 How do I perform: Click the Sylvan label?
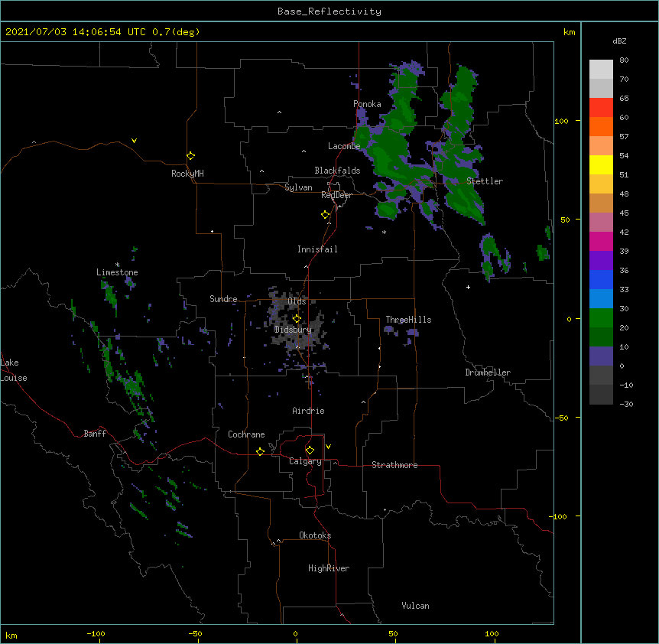pos(298,187)
